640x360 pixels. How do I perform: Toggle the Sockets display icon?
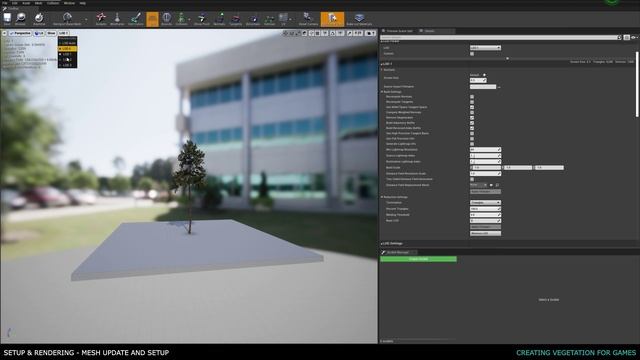pos(101,19)
